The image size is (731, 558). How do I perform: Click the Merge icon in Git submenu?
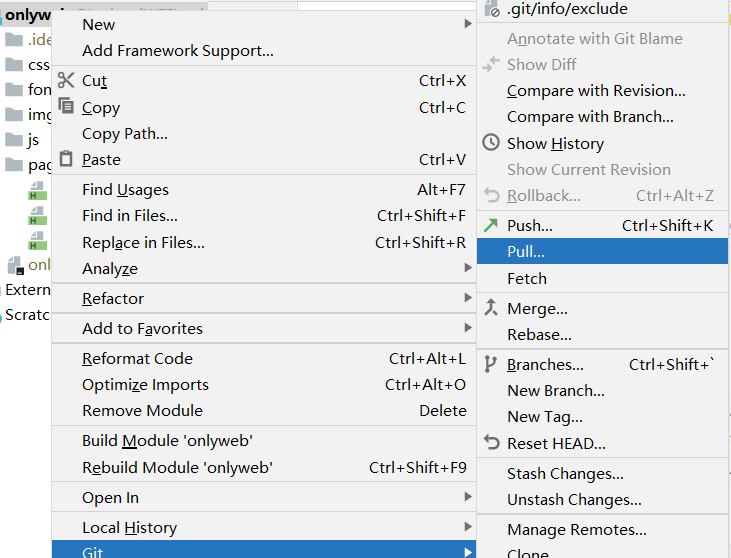[x=490, y=308]
